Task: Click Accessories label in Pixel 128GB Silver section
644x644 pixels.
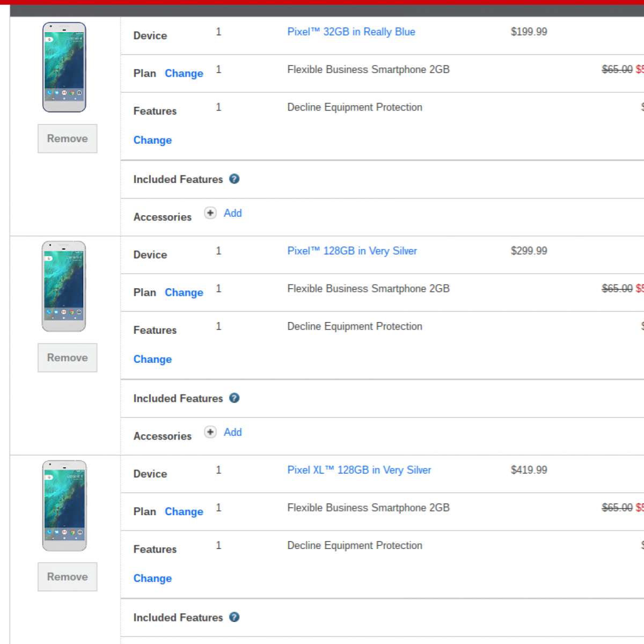Action: (x=163, y=436)
